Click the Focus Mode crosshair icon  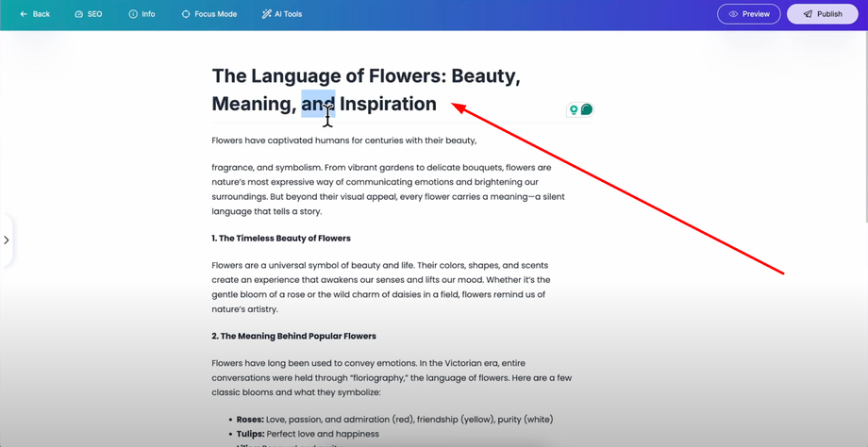pyautogui.click(x=186, y=14)
